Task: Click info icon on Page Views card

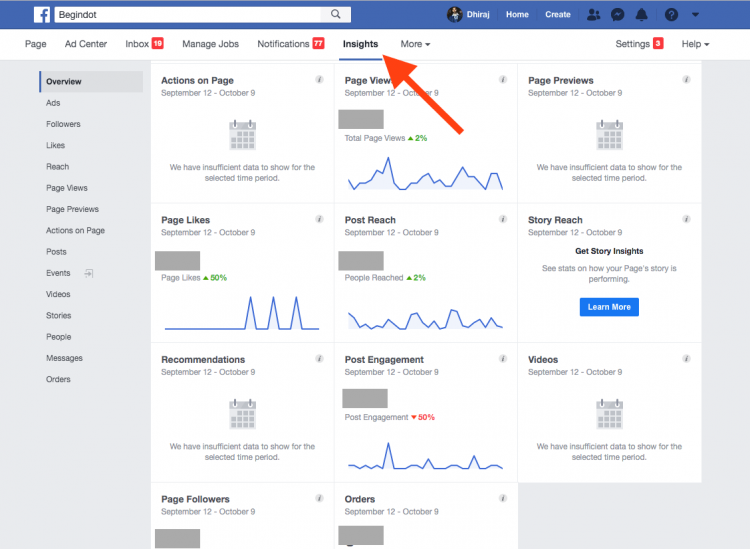Action: [x=503, y=79]
